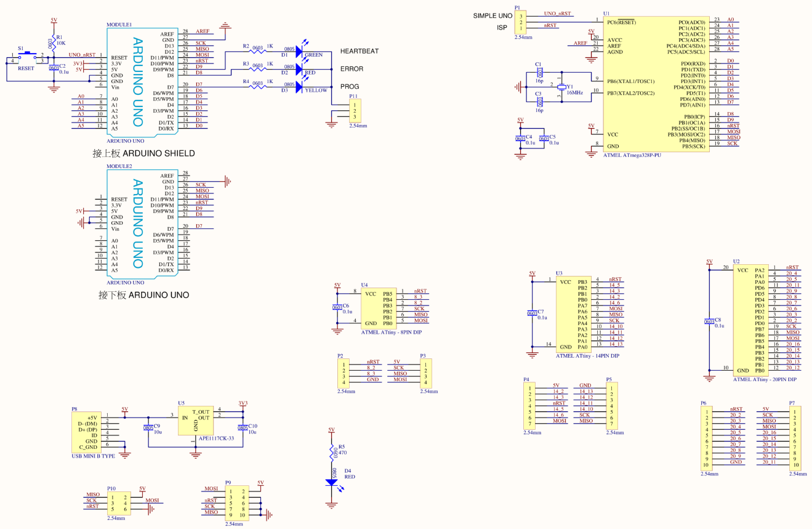This screenshot has width=812, height=529.
Task: Select the AREF net label on MODULE1
Action: 203,31
